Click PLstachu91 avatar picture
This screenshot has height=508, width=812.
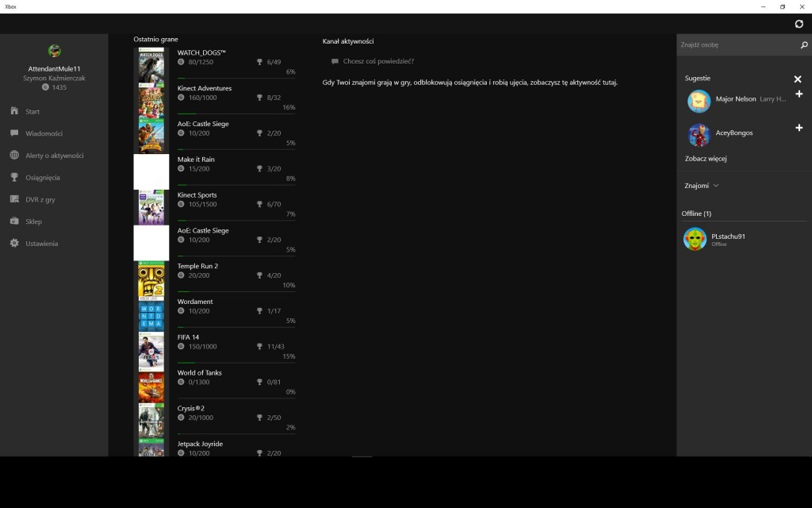[x=695, y=239]
